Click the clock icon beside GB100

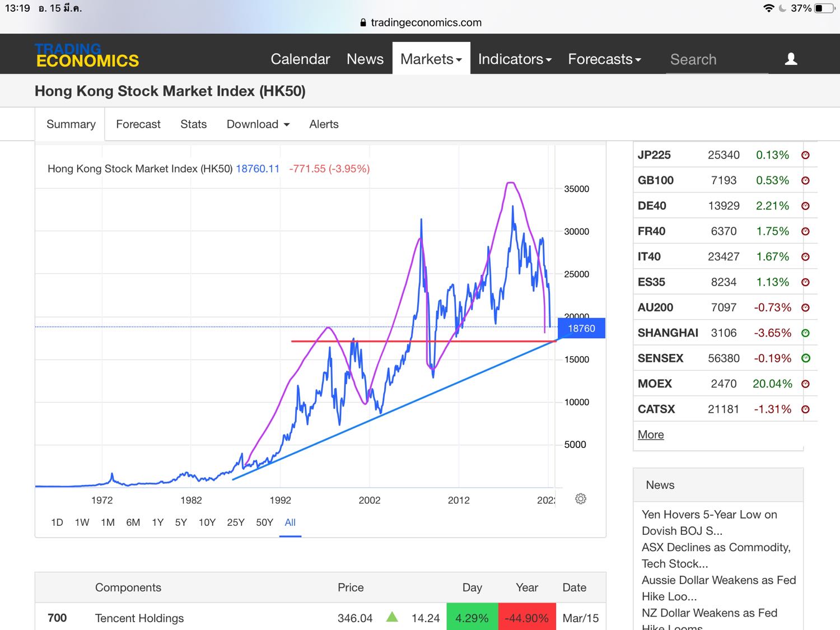click(805, 180)
